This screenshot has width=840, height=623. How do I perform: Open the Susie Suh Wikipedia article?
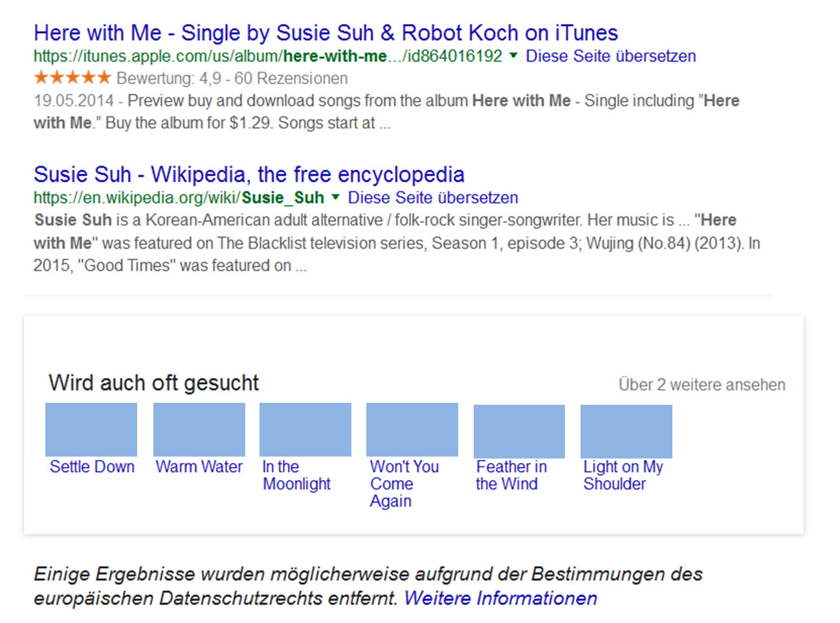click(249, 174)
